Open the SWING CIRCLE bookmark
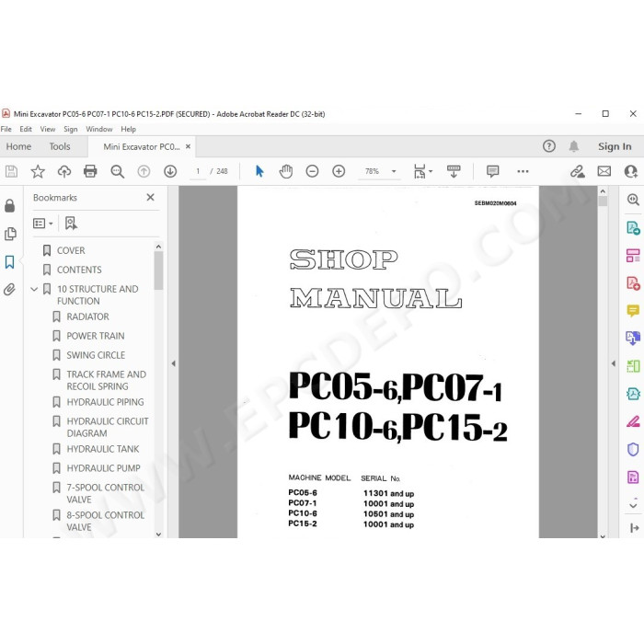This screenshot has width=644, height=644. click(96, 355)
